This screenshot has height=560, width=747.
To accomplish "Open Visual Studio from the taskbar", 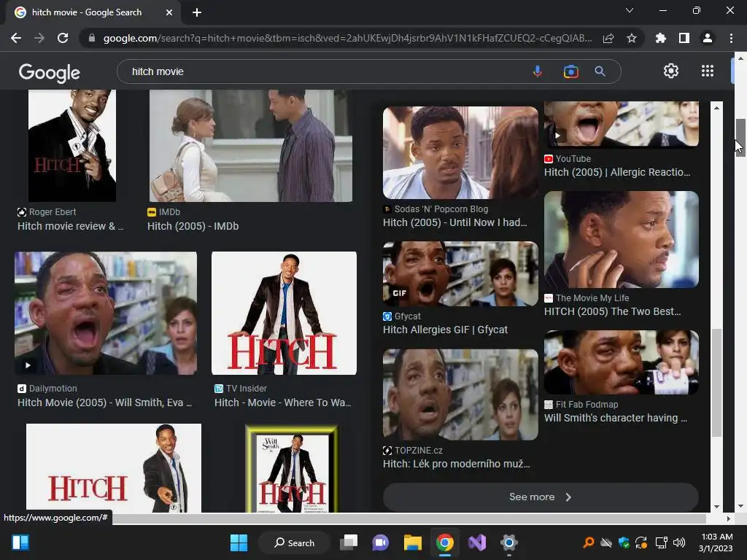I will pos(477,542).
